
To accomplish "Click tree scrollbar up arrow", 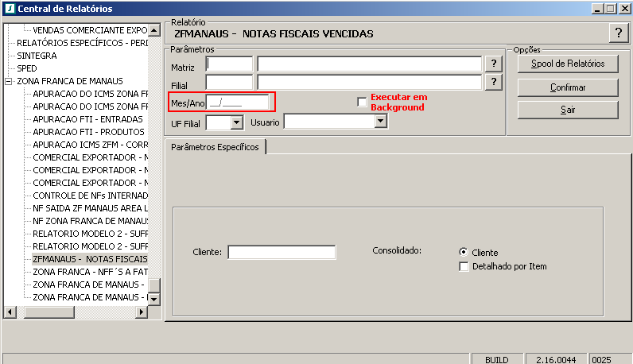I will 154,30.
